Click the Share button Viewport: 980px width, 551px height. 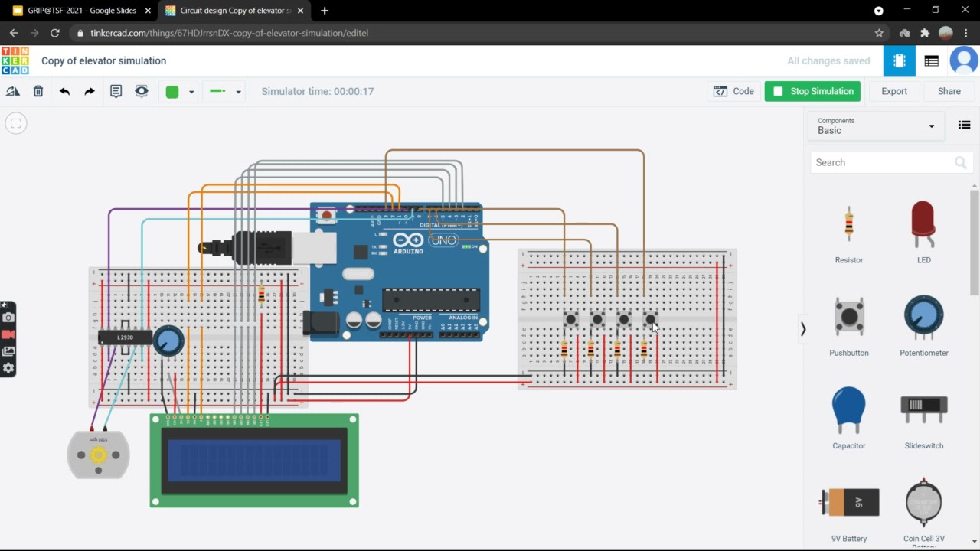coord(949,91)
